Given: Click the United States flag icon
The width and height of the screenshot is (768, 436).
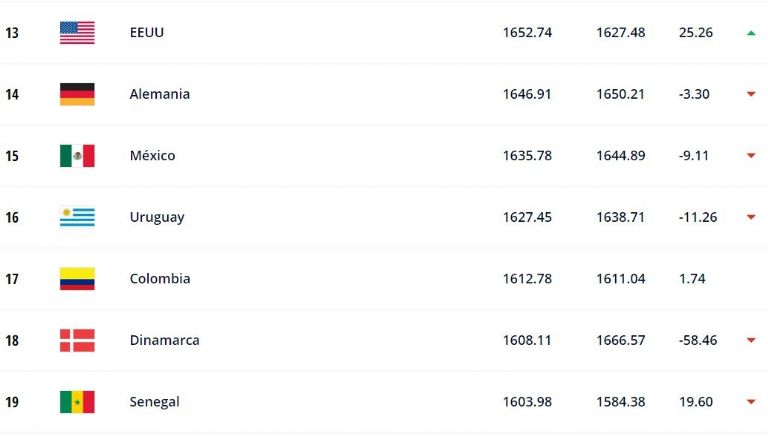Looking at the screenshot, I should pyautogui.click(x=77, y=32).
